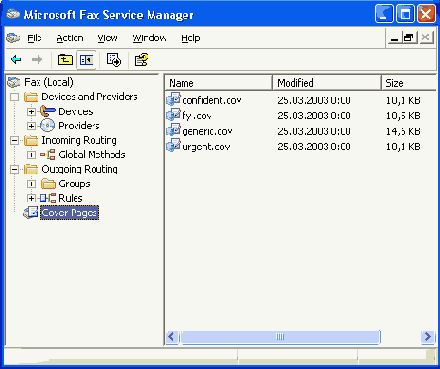The image size is (440, 369).
Task: Click the Providers disc icon in tree
Action: click(47, 125)
